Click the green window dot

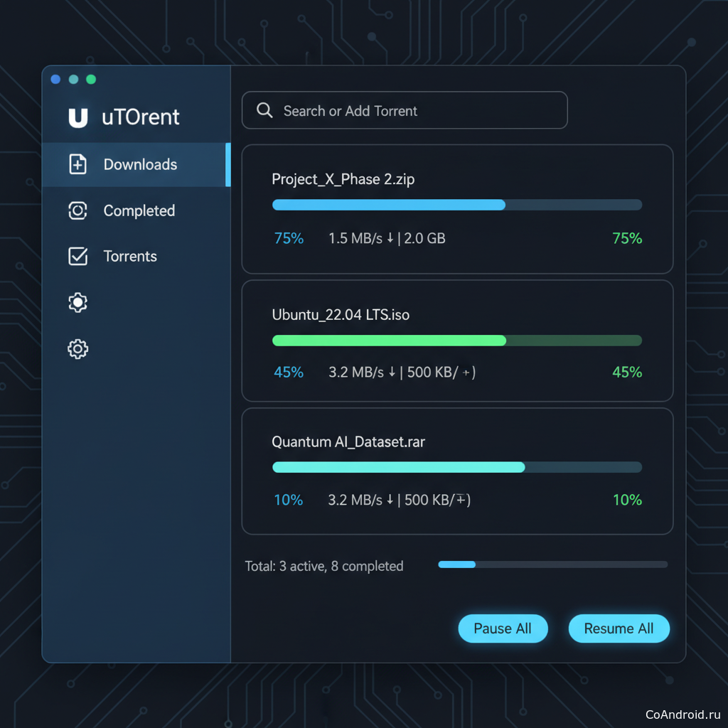pos(91,80)
